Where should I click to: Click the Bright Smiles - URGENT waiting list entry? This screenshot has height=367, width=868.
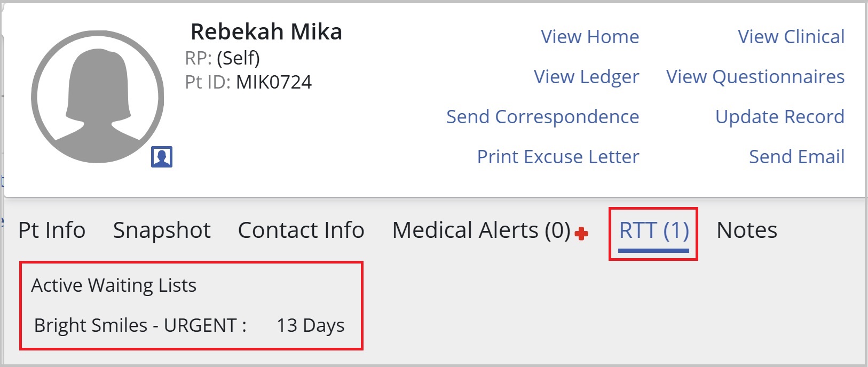(190, 325)
